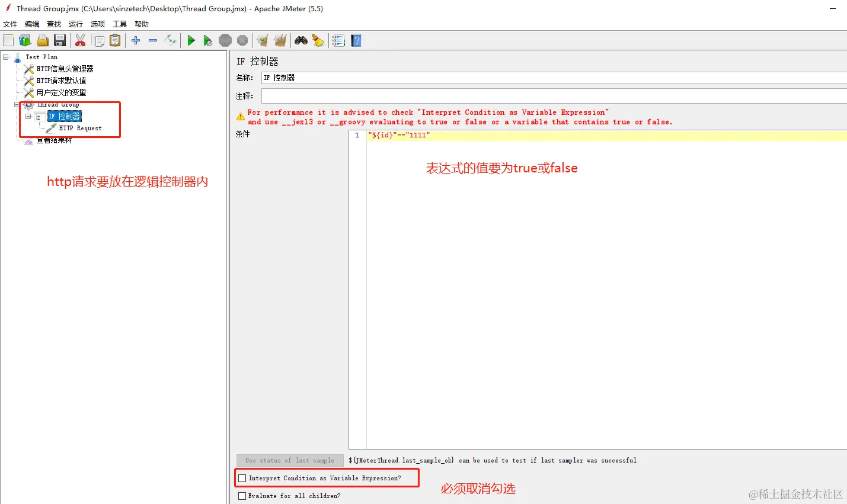Screen dimensions: 847x504
Task: Save the test plan with the floppy icon
Action: click(x=60, y=40)
